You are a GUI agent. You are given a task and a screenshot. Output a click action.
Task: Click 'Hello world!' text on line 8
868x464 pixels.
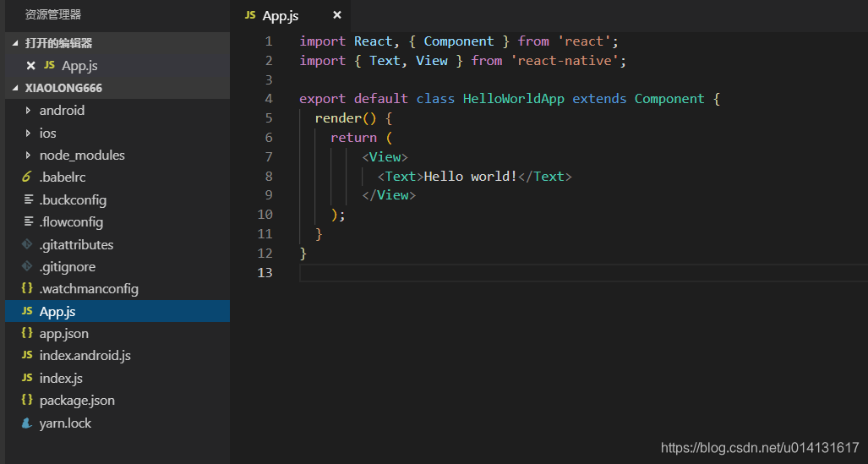[471, 177]
